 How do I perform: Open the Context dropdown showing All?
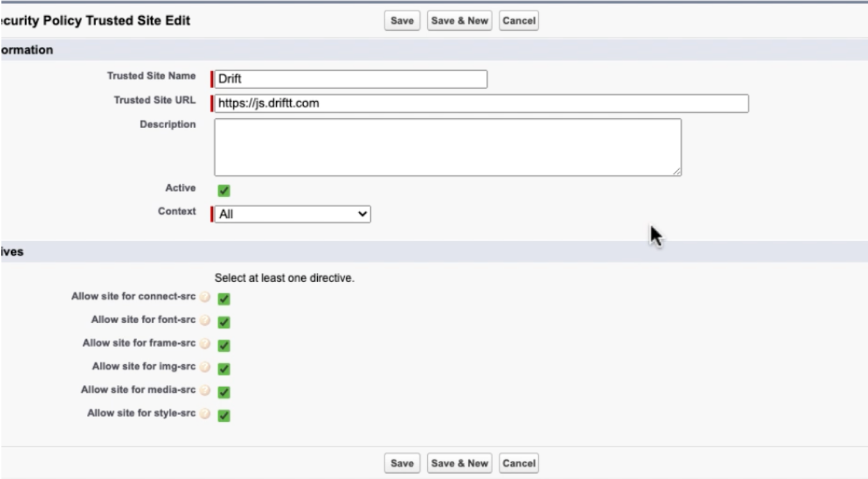[x=292, y=214]
